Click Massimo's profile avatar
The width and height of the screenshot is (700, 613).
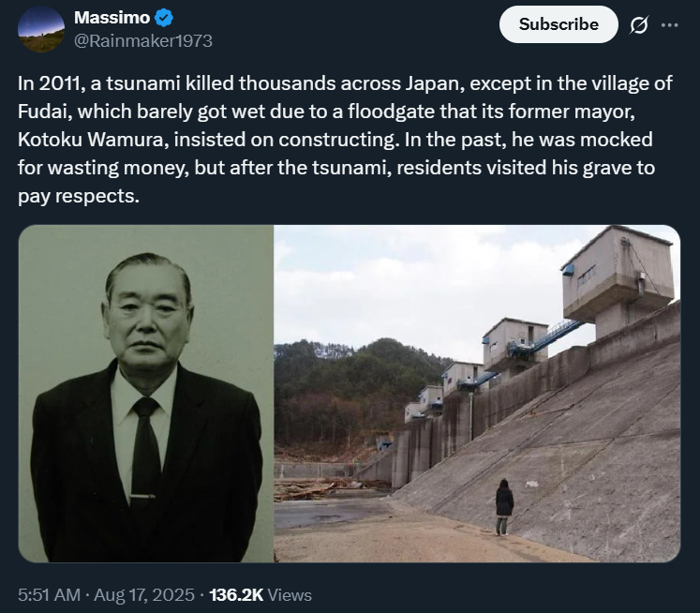tap(41, 29)
